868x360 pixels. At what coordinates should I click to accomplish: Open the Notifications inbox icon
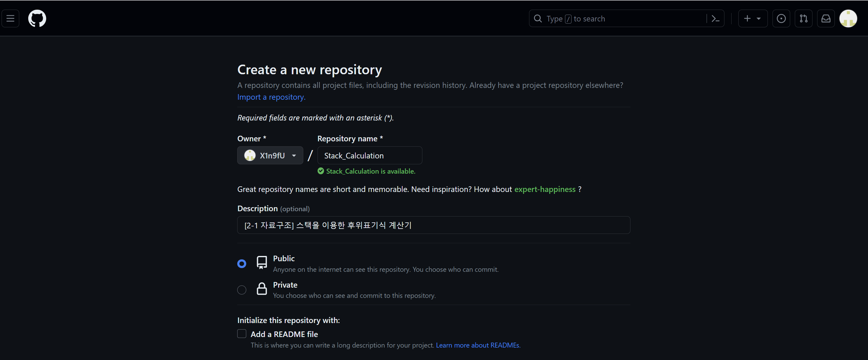826,19
